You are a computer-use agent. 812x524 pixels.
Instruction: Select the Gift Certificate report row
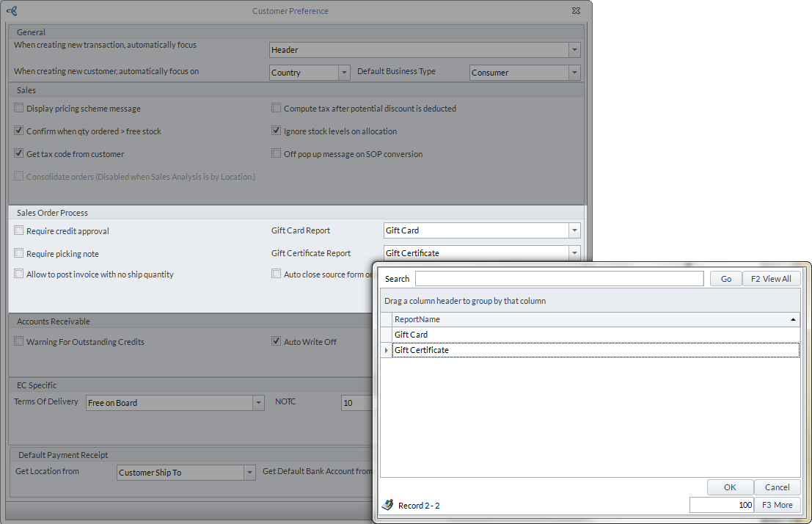click(x=422, y=351)
